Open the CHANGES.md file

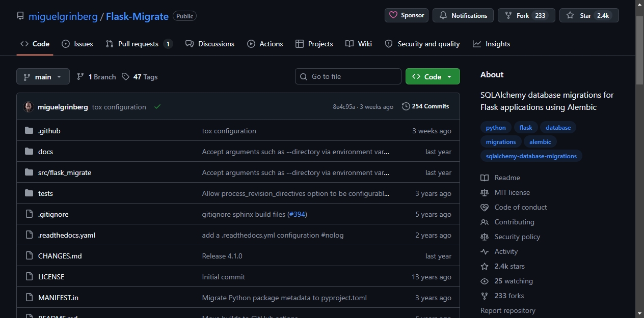[60, 256]
